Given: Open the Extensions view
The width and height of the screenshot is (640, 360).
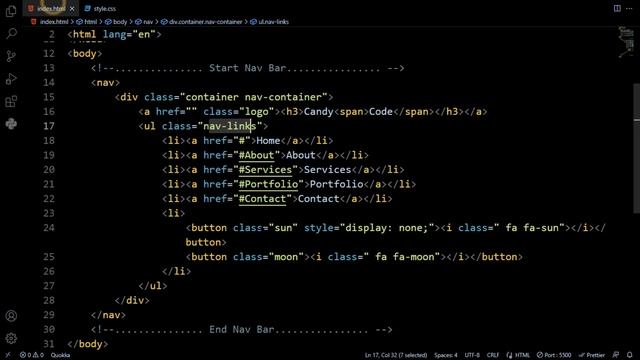Looking at the screenshot, I should coord(11,101).
